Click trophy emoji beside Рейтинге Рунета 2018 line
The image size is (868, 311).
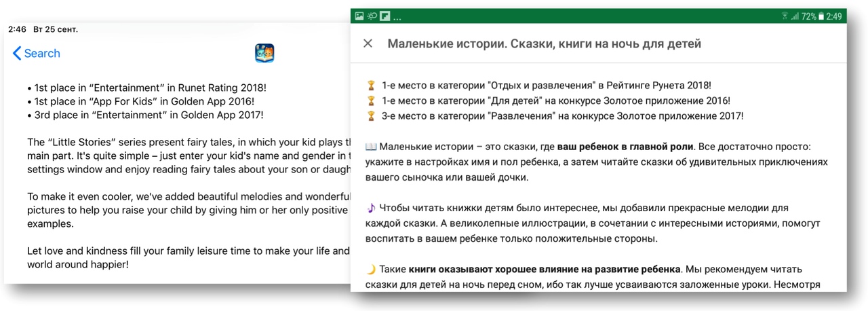pos(370,86)
